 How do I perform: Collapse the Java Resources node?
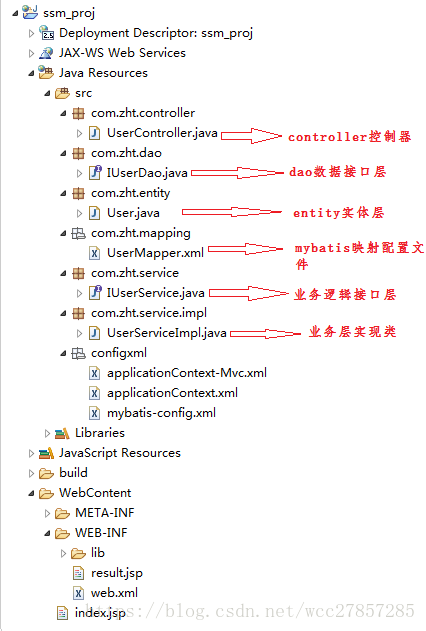(x=31, y=73)
